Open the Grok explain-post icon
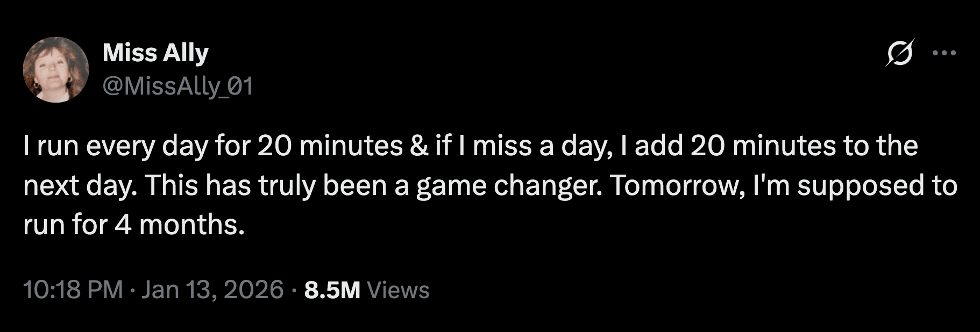The image size is (980, 332). coord(899,53)
